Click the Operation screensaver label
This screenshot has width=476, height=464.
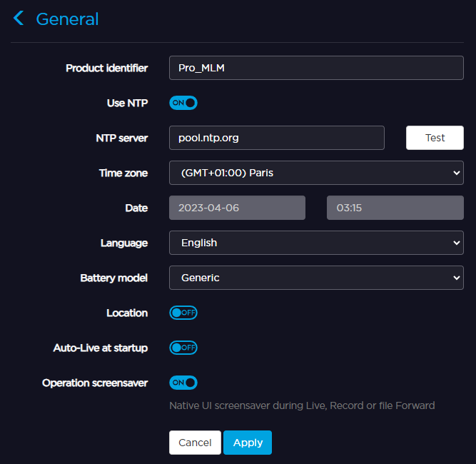pyautogui.click(x=95, y=383)
